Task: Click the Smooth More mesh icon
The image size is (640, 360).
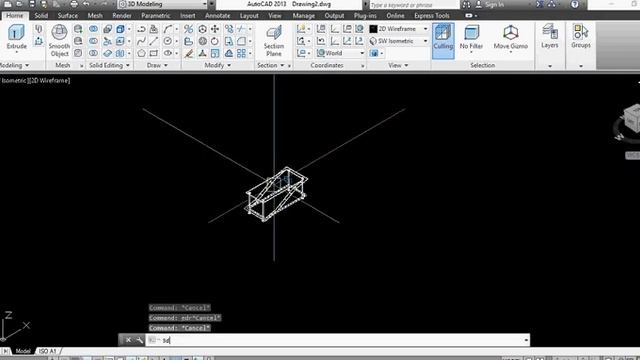Action: (x=78, y=29)
